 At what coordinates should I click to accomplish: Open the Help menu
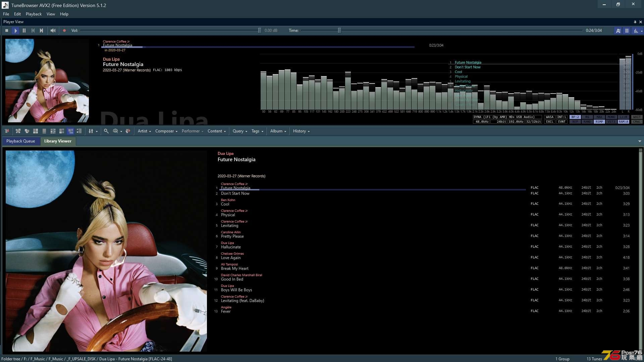(x=64, y=14)
